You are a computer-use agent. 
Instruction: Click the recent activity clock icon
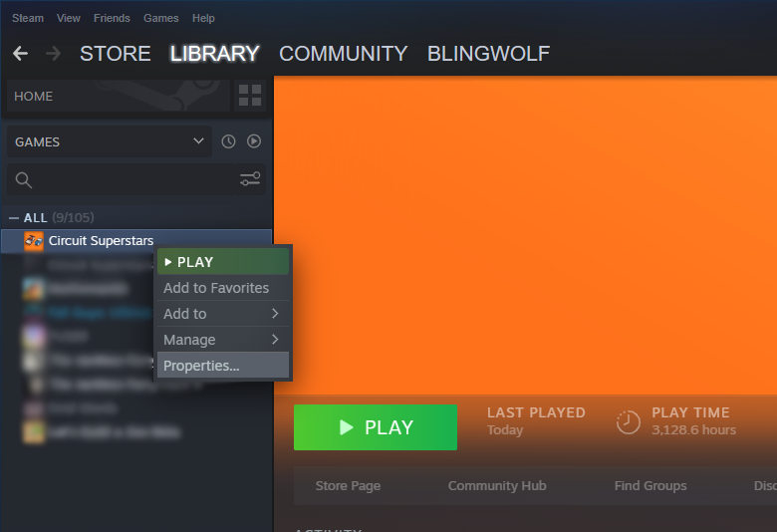pyautogui.click(x=228, y=141)
